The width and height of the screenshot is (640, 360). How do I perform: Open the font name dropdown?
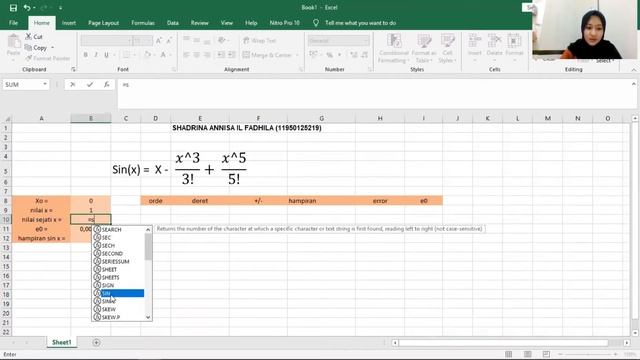pyautogui.click(x=130, y=40)
